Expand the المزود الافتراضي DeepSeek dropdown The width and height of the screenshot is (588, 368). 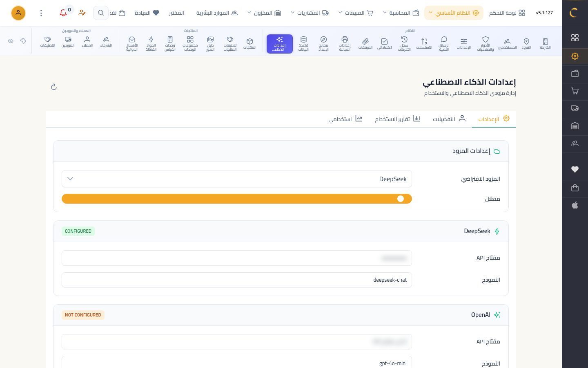pyautogui.click(x=237, y=179)
